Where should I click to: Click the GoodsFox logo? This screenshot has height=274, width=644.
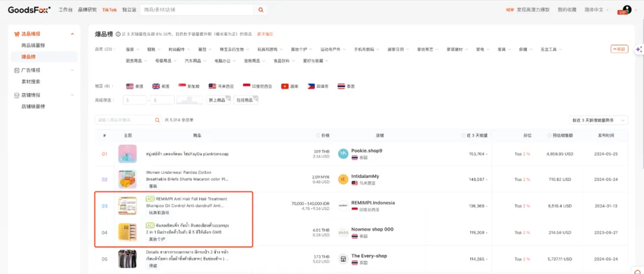click(x=29, y=10)
